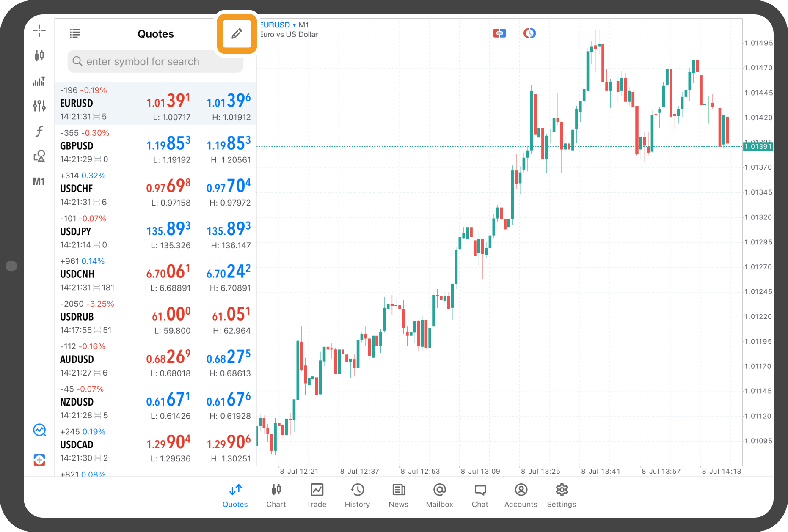Click the symbol search input field

point(155,62)
